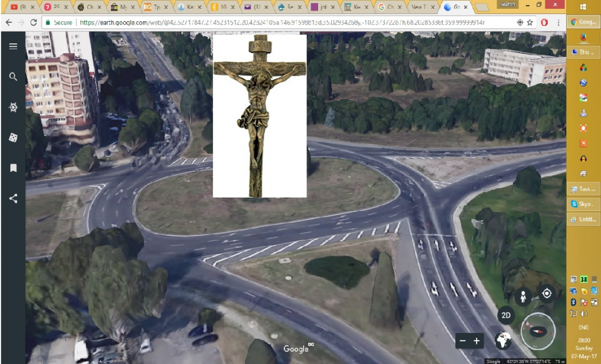Screen dimensions: 601x364
Task: Bookmark this page with star icon
Action: [530, 23]
